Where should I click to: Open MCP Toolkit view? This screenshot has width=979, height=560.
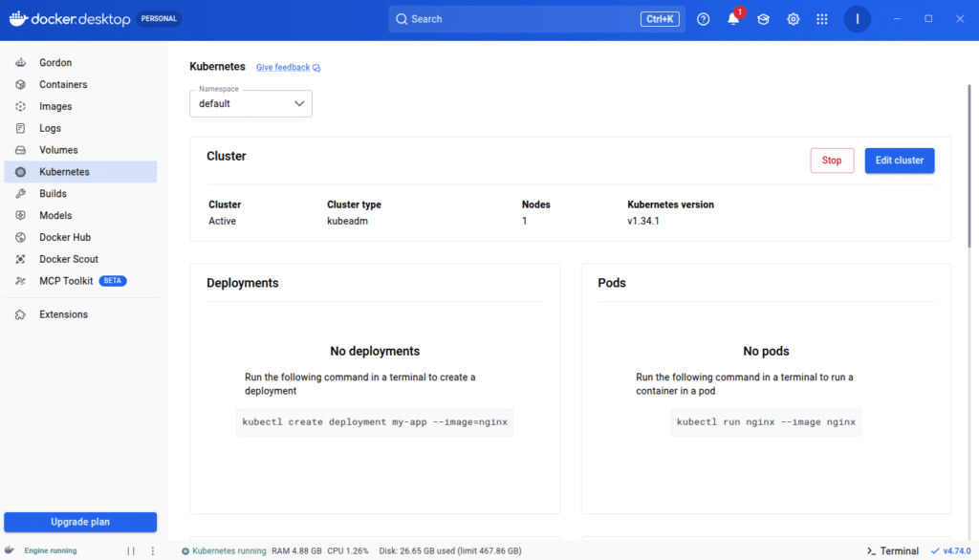point(80,281)
